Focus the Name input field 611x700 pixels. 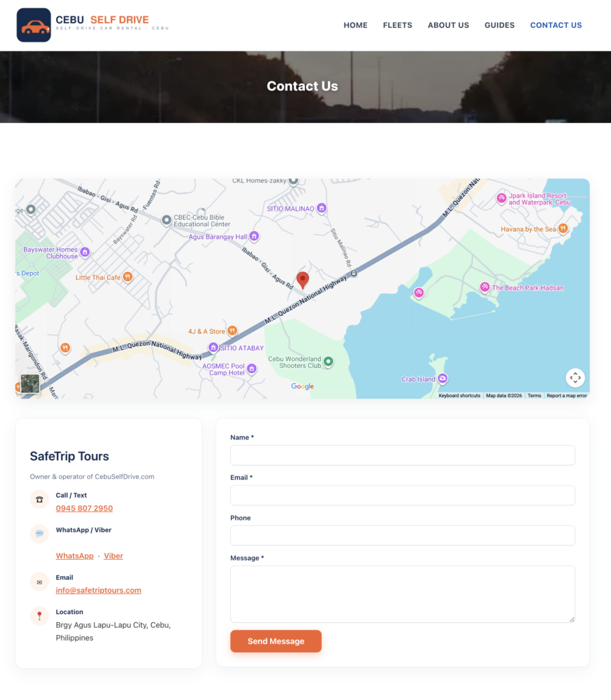[403, 455]
